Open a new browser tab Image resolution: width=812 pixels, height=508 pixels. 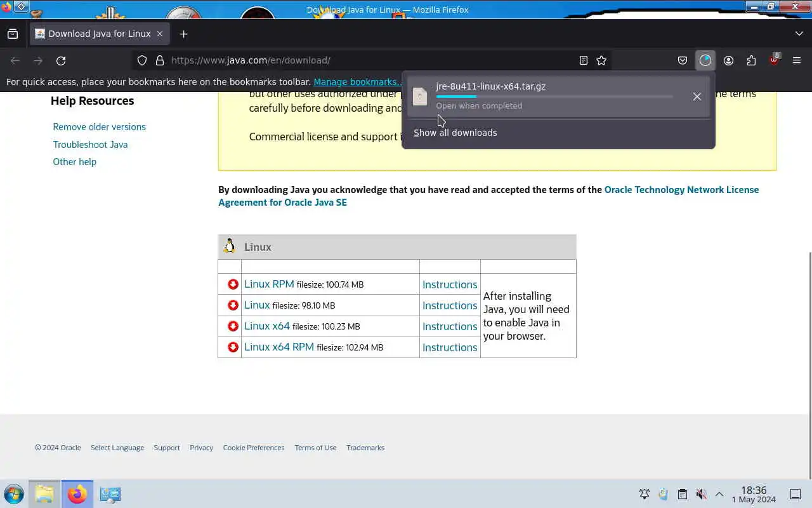183,34
